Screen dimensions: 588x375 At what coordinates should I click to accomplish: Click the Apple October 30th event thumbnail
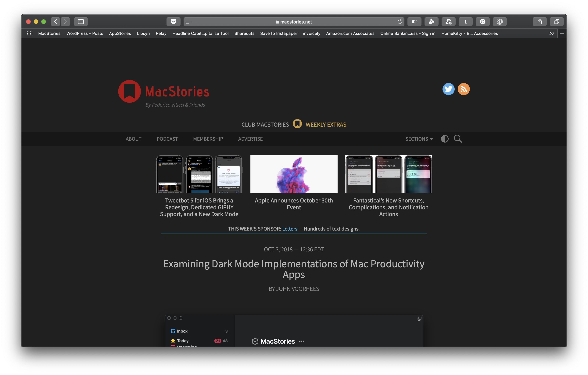pyautogui.click(x=294, y=174)
